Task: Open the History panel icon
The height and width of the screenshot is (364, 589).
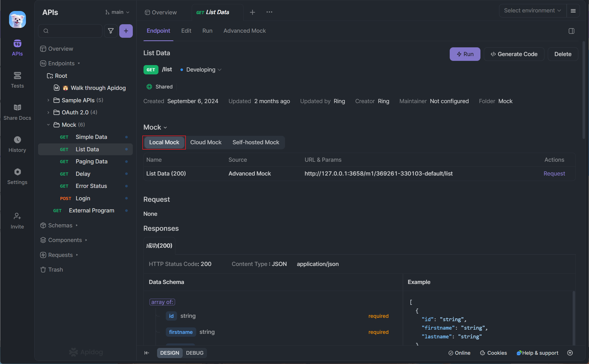Action: pyautogui.click(x=17, y=144)
